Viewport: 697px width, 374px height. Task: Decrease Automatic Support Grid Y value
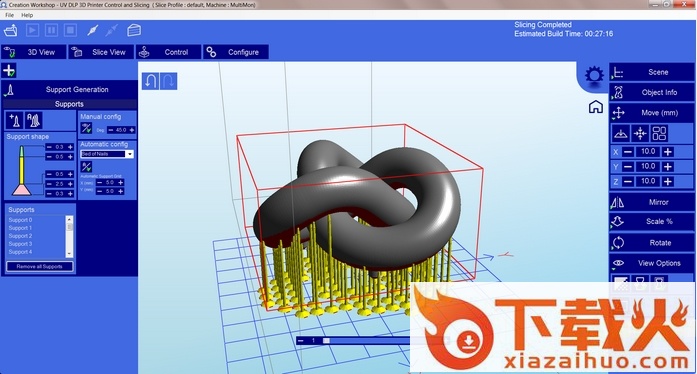pyautogui.click(x=100, y=191)
